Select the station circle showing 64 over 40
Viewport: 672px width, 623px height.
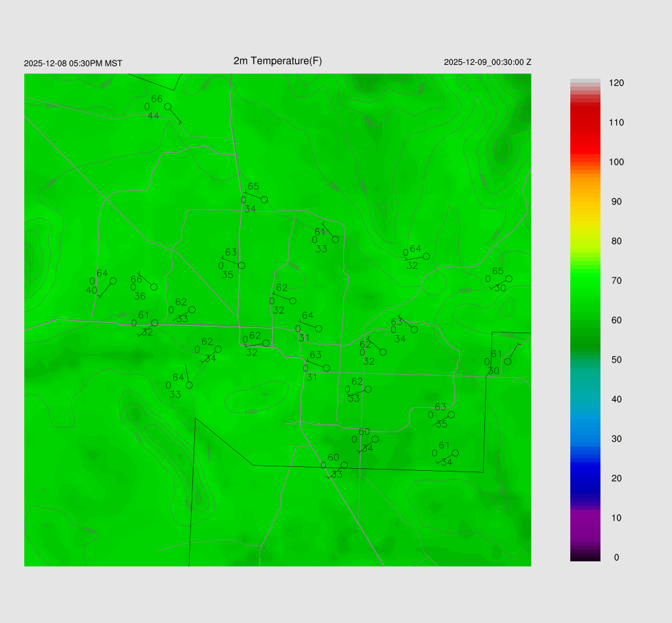click(113, 281)
